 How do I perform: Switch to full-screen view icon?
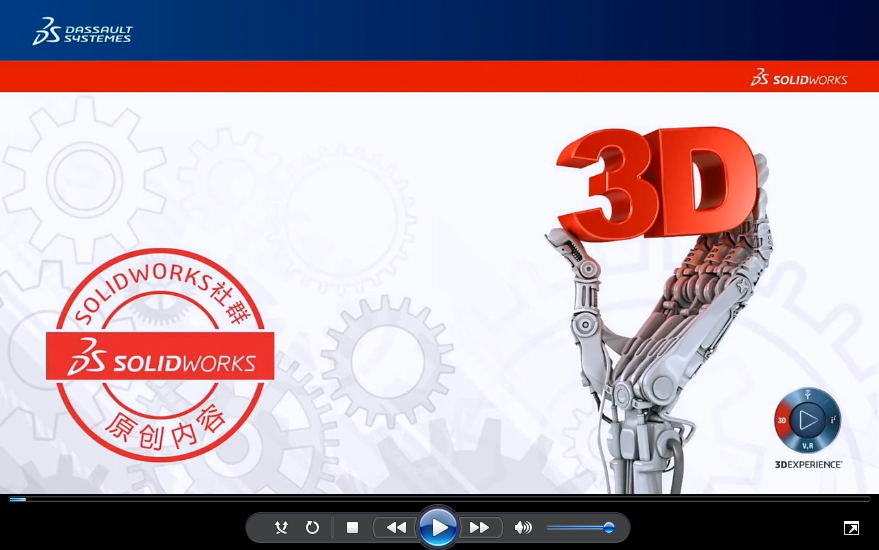[x=851, y=528]
